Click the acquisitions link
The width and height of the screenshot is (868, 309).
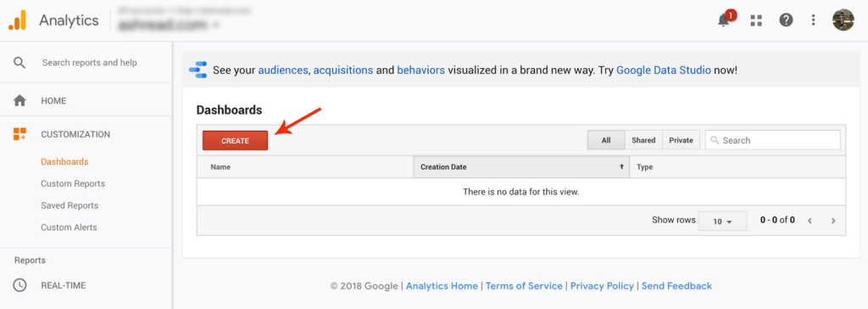coord(343,70)
